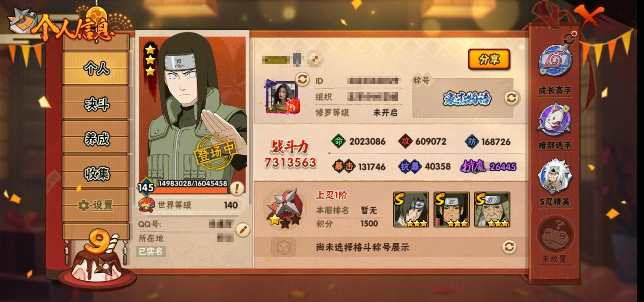Edit QQ number with pencil icon

coord(242,230)
